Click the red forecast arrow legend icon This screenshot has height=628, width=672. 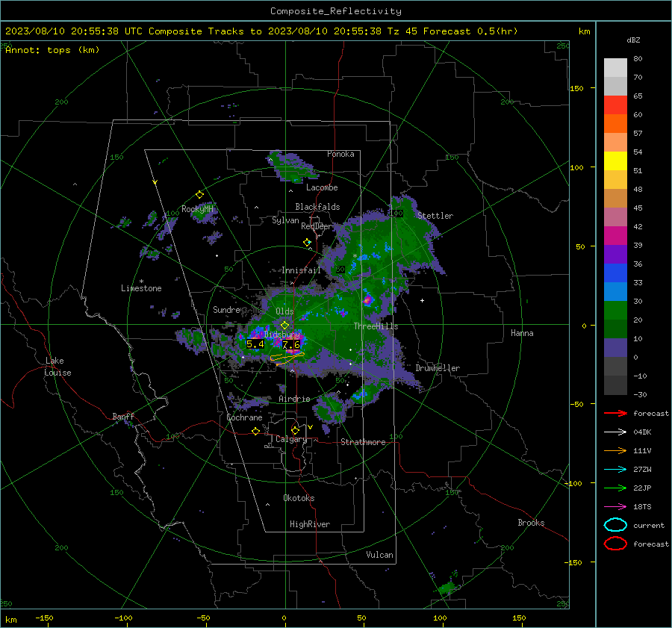[x=615, y=413]
